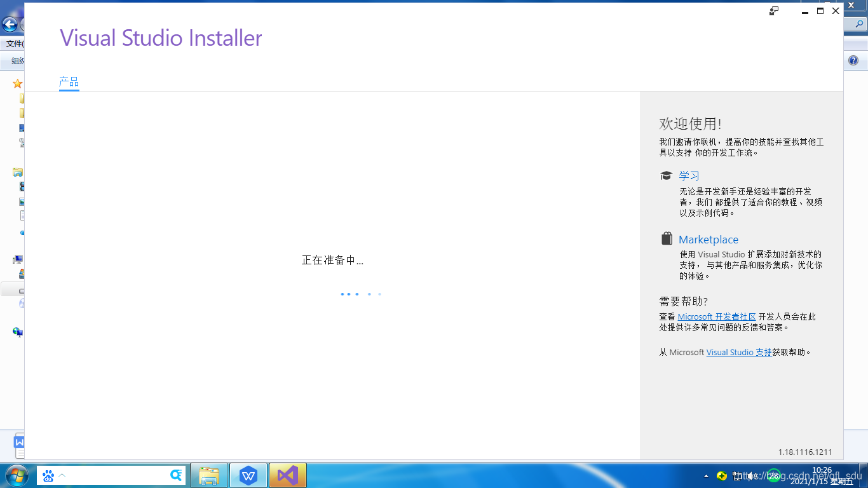Expand the caret next to Baidu icon

coord(62,475)
